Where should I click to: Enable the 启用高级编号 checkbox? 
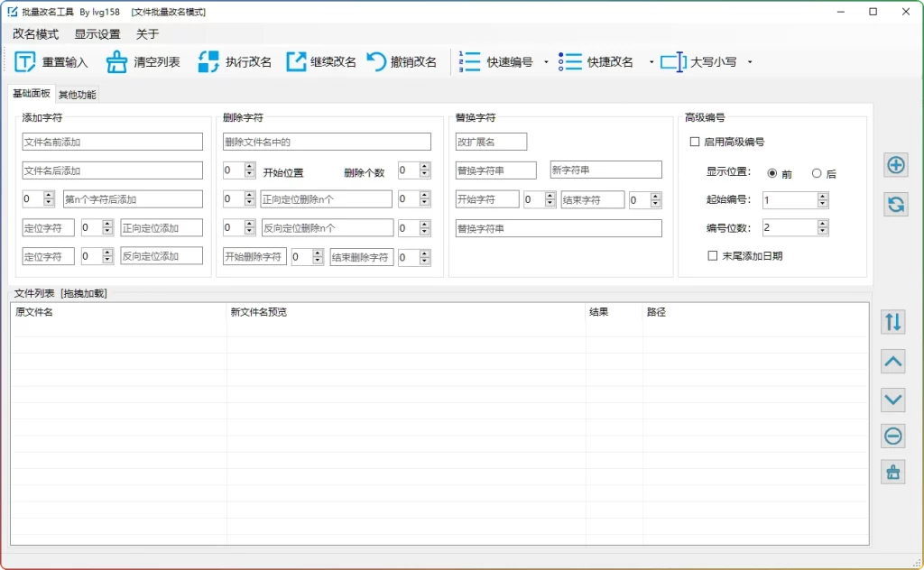click(693, 143)
